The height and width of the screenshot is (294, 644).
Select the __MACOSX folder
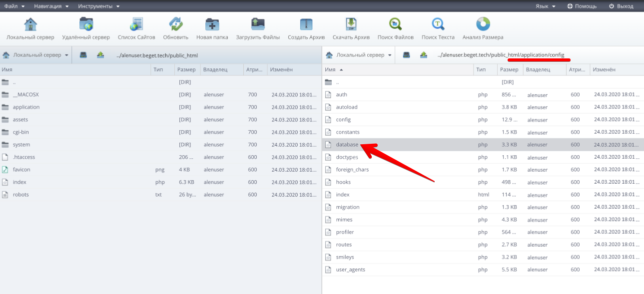point(160,94)
